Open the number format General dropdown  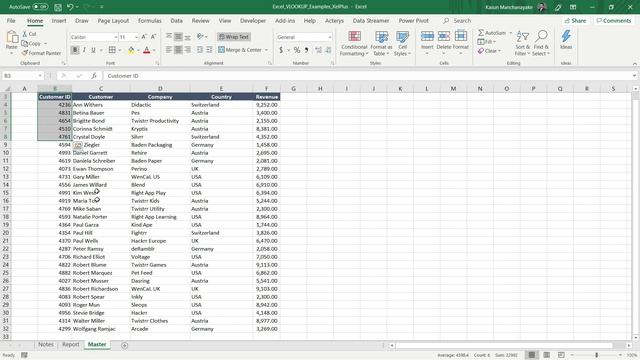(x=329, y=37)
